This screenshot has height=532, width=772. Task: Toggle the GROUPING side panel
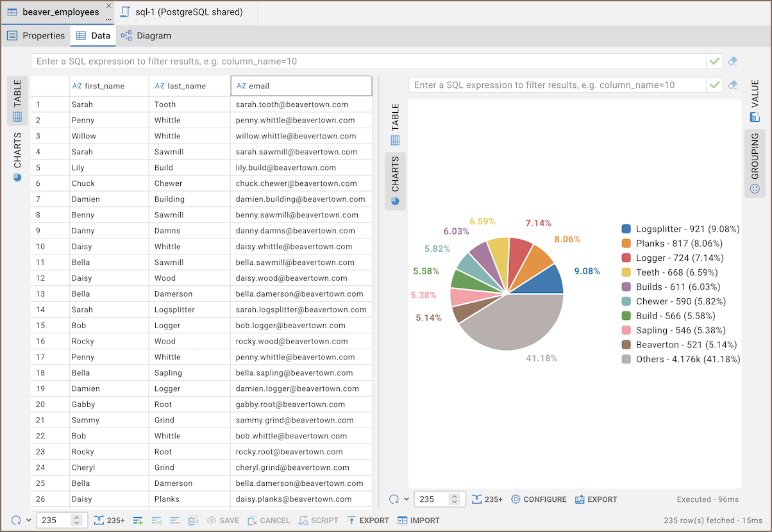755,163
